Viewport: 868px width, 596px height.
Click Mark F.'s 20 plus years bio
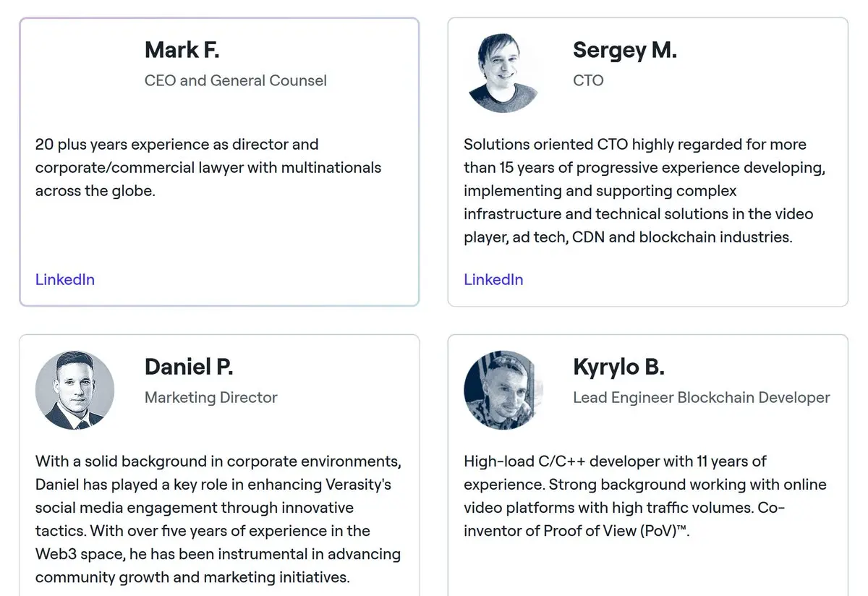208,167
